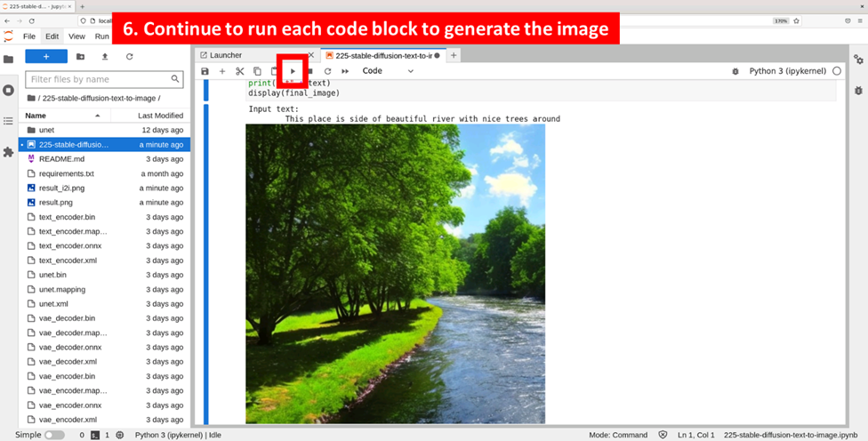Copy selected cells using the copy icon

coord(257,71)
